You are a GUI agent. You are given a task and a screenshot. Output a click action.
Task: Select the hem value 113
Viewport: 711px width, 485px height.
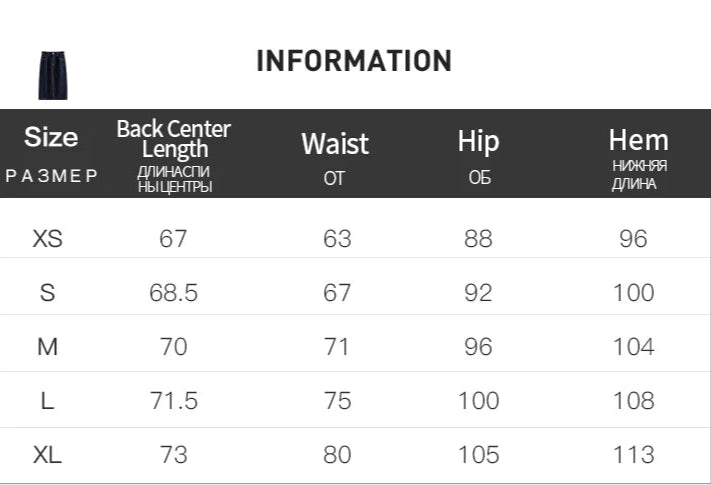(x=633, y=455)
